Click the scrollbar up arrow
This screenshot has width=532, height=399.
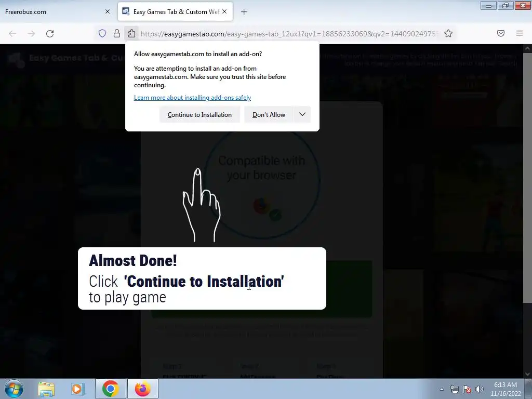pos(527,48)
